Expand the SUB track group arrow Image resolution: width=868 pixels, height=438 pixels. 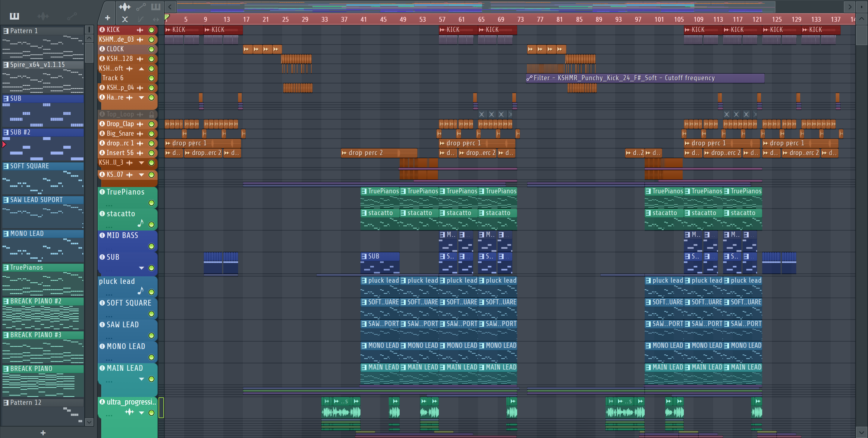tap(142, 268)
